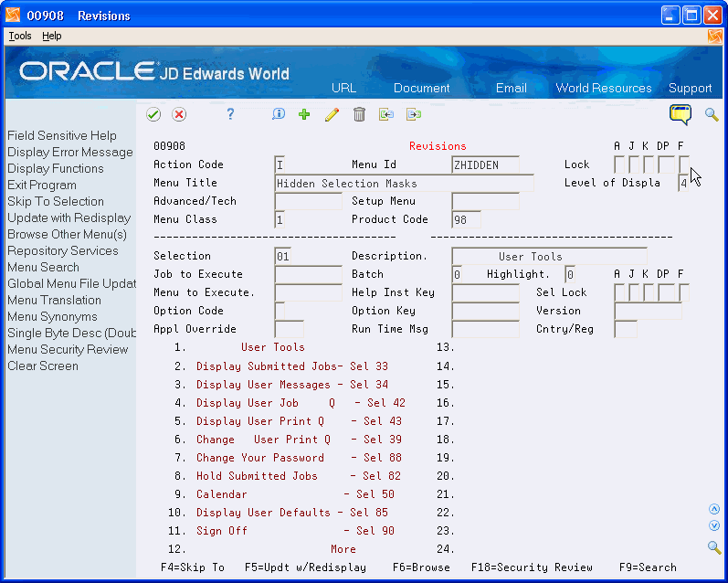Image resolution: width=728 pixels, height=583 pixels.
Task: Click the scroll down arrow icon
Action: pos(714,525)
